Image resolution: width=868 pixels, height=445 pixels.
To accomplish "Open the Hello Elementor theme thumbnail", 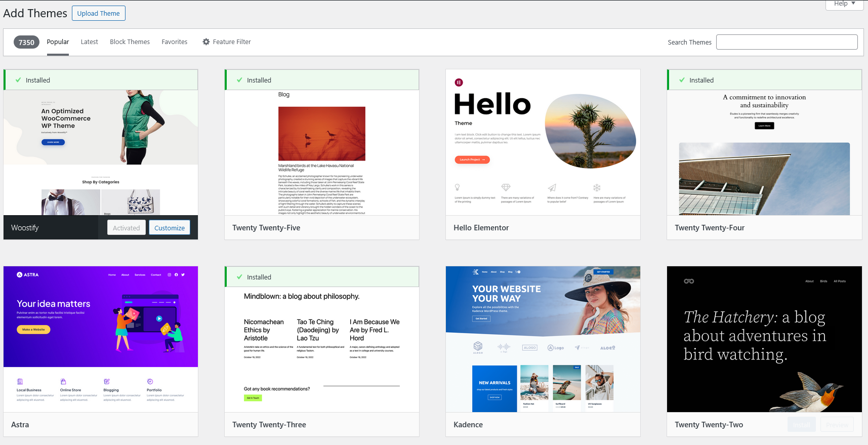I will point(543,142).
